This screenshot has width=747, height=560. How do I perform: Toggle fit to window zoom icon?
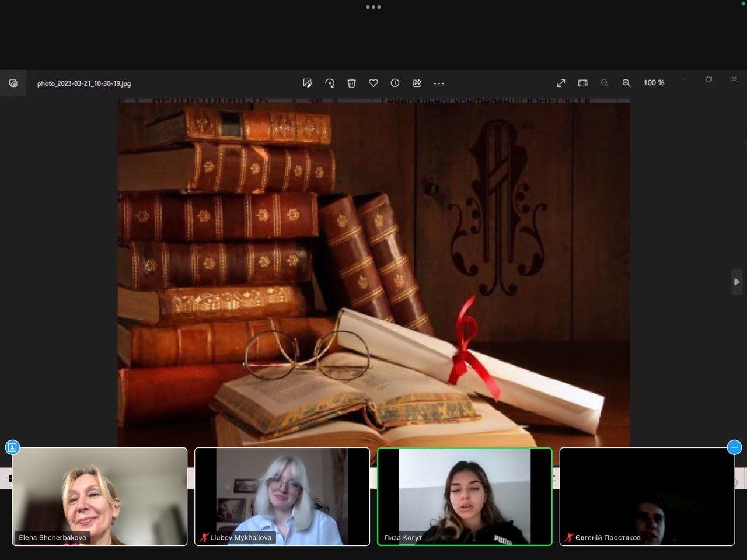pos(582,83)
